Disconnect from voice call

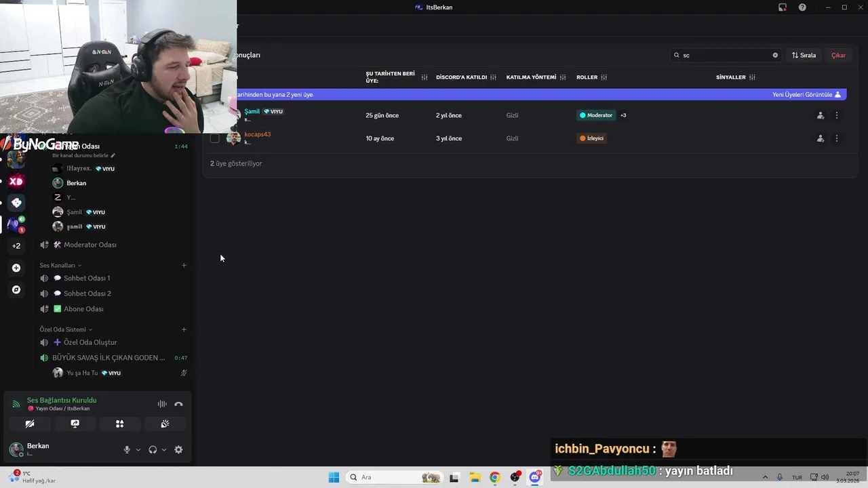[x=178, y=404]
